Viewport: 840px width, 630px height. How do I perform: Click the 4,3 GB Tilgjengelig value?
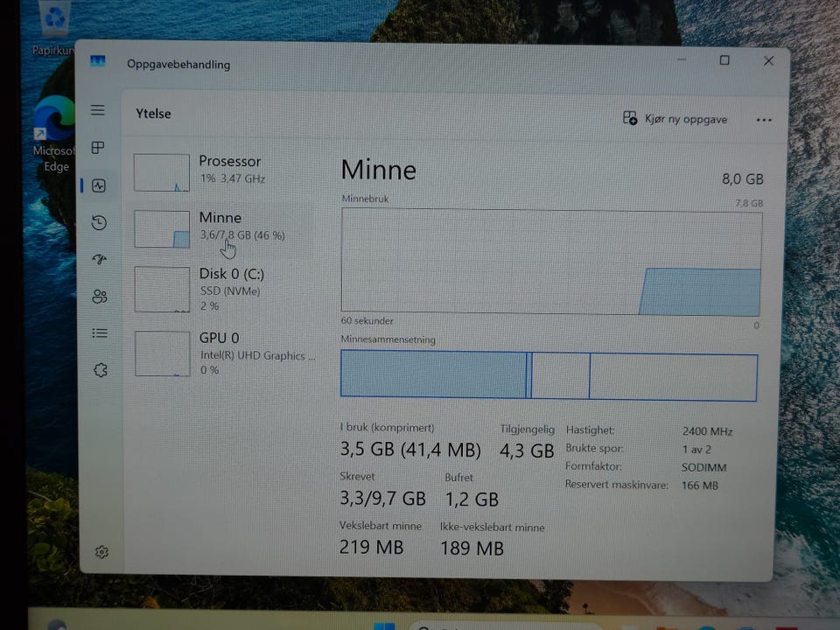(527, 451)
